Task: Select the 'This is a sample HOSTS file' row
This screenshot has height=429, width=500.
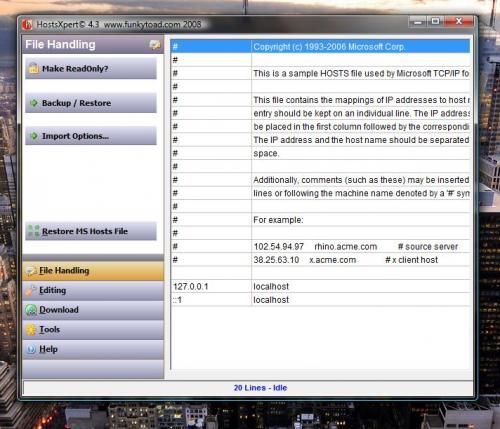Action: pos(320,73)
